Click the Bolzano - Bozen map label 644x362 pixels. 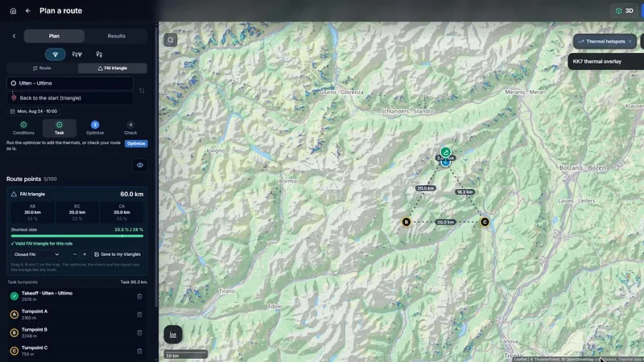(x=582, y=168)
